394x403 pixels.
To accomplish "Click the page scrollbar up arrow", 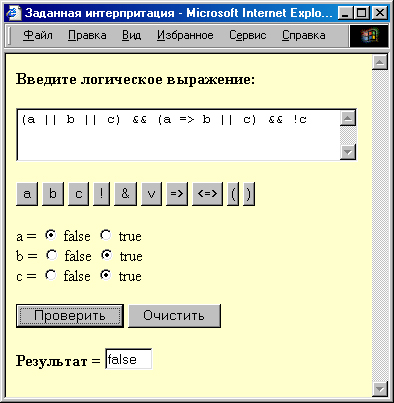I will [380, 62].
